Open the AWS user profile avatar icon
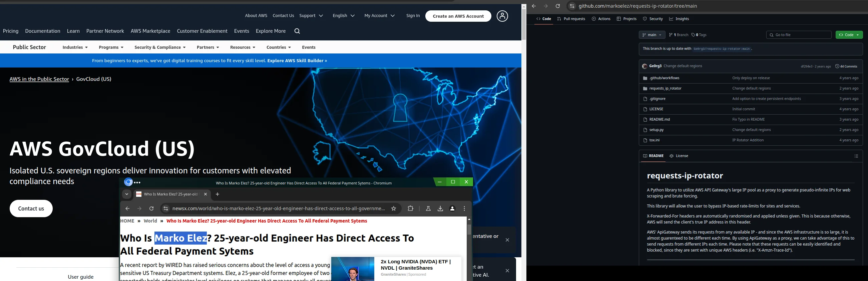The width and height of the screenshot is (868, 281). [502, 16]
